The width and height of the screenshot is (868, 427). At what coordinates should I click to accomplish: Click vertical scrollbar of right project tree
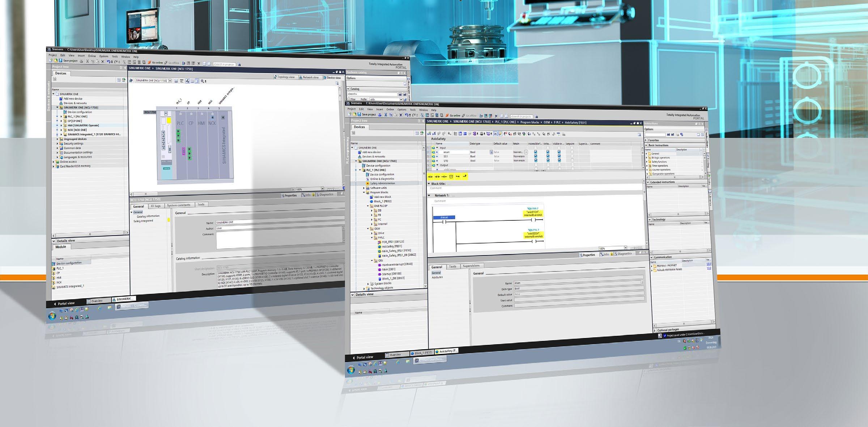coord(425,217)
